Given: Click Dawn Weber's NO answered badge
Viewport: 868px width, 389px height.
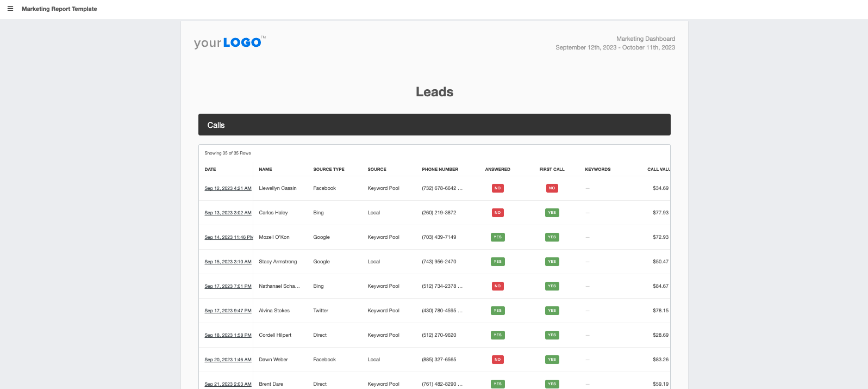Looking at the screenshot, I should click(497, 360).
